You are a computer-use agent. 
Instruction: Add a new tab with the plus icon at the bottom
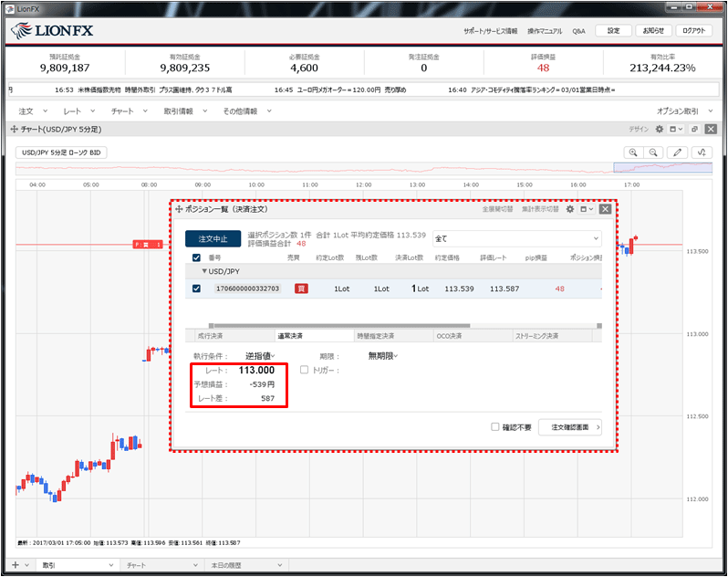click(x=16, y=565)
